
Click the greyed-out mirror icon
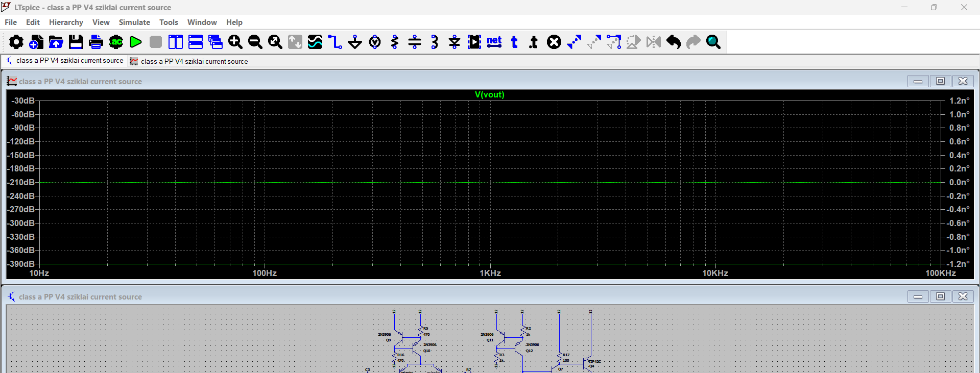[x=654, y=42]
